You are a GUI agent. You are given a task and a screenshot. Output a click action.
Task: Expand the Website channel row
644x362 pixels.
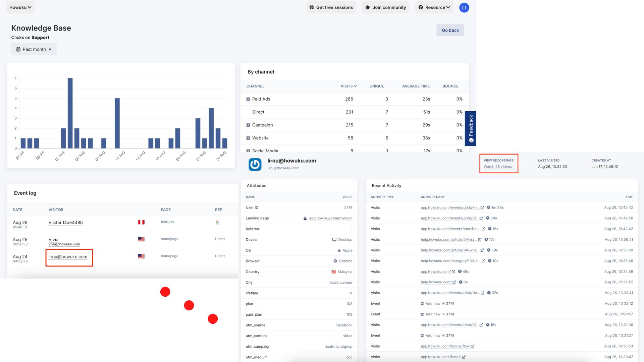tap(248, 138)
